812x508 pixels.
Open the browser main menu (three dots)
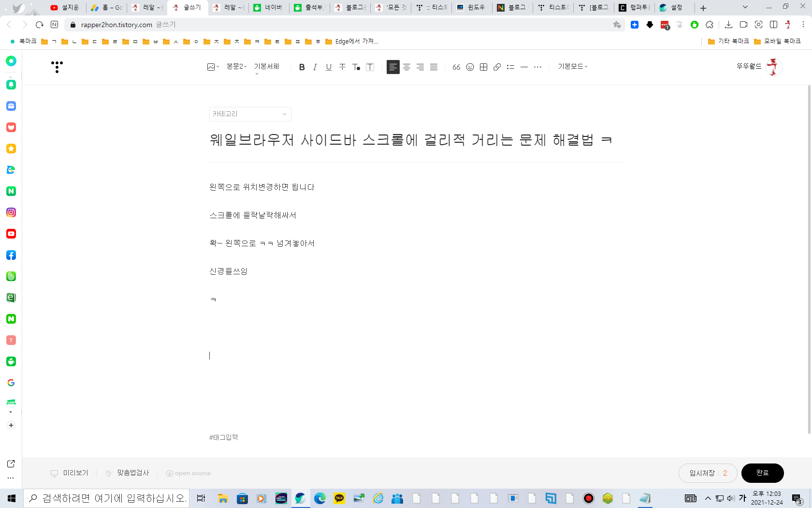coord(803,25)
